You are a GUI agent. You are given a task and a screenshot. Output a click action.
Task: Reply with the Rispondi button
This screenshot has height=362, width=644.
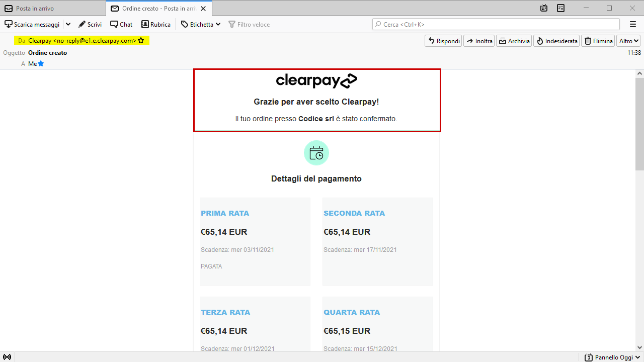[x=443, y=41]
